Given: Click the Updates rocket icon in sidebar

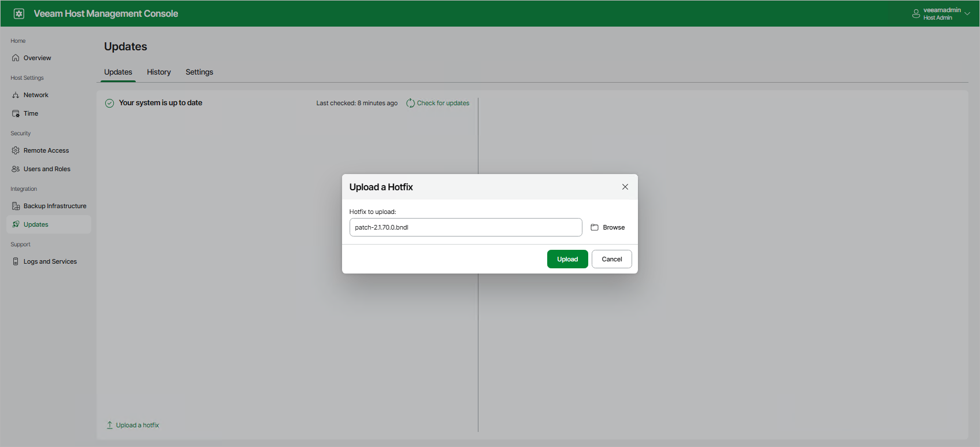Looking at the screenshot, I should click(x=16, y=224).
